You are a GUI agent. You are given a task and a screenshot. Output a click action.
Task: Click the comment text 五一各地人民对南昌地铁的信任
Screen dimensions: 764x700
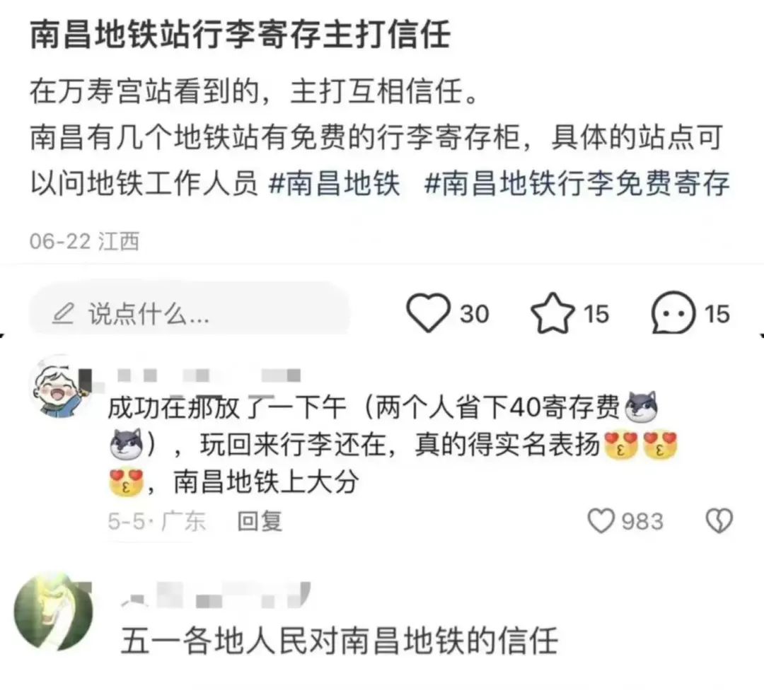pos(339,641)
